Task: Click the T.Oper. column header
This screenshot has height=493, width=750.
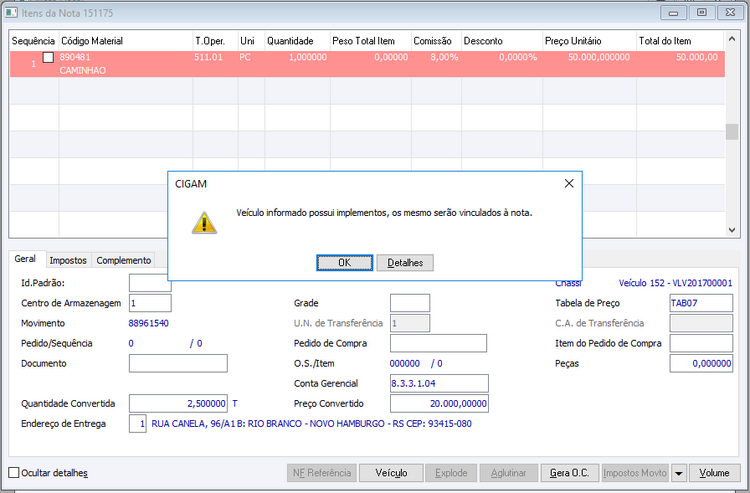Action: (215, 41)
